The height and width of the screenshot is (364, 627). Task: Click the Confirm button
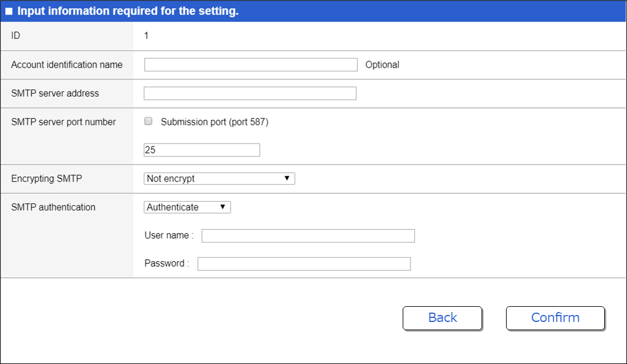click(555, 318)
